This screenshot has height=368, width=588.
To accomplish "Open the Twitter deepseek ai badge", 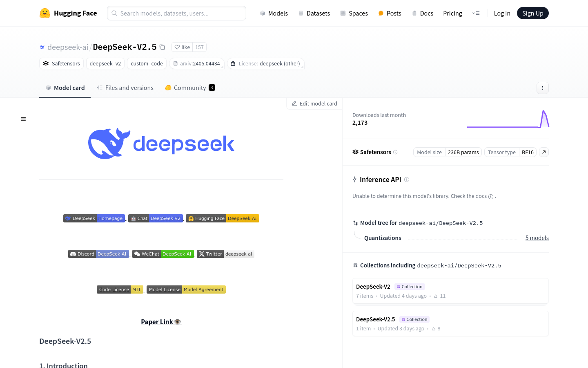I will pyautogui.click(x=225, y=254).
